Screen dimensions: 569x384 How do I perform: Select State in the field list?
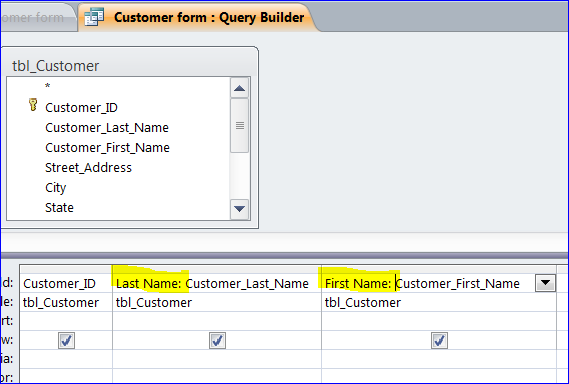(x=59, y=207)
